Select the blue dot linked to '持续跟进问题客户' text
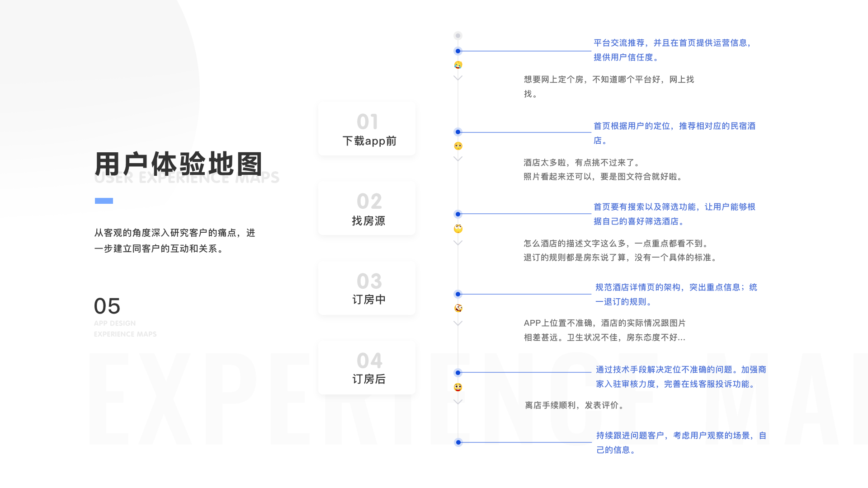This screenshot has height=488, width=868. pos(458,442)
